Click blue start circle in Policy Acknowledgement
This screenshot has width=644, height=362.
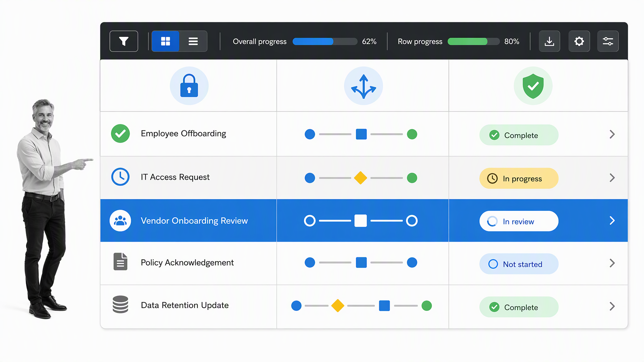pos(310,262)
